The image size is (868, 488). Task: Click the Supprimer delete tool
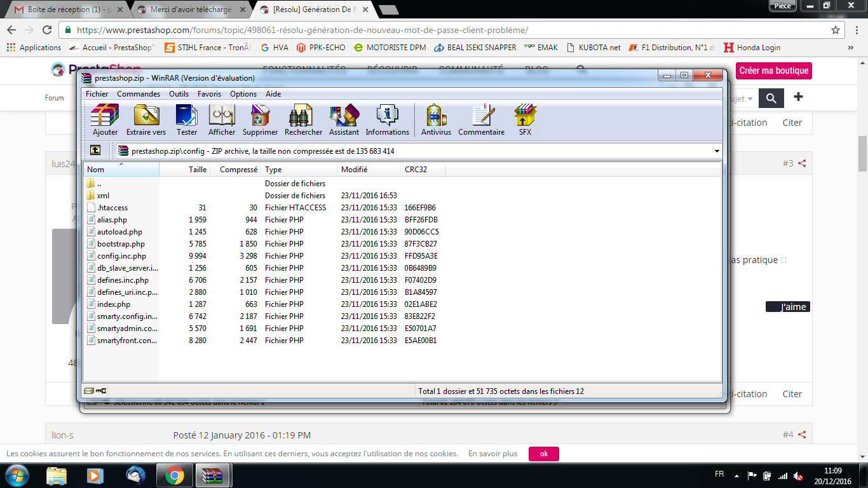pos(260,120)
